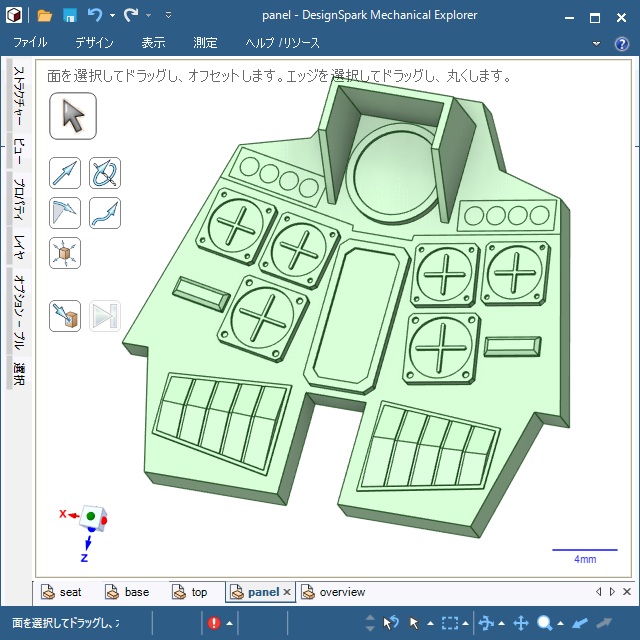The width and height of the screenshot is (640, 640).
Task: Expand the quick access toolbar customize arrow
Action: pos(168,15)
